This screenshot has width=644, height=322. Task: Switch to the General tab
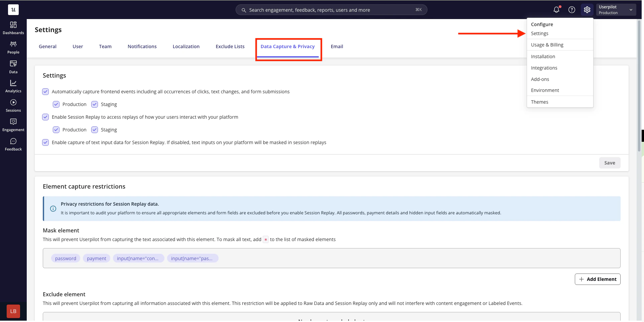tap(47, 46)
